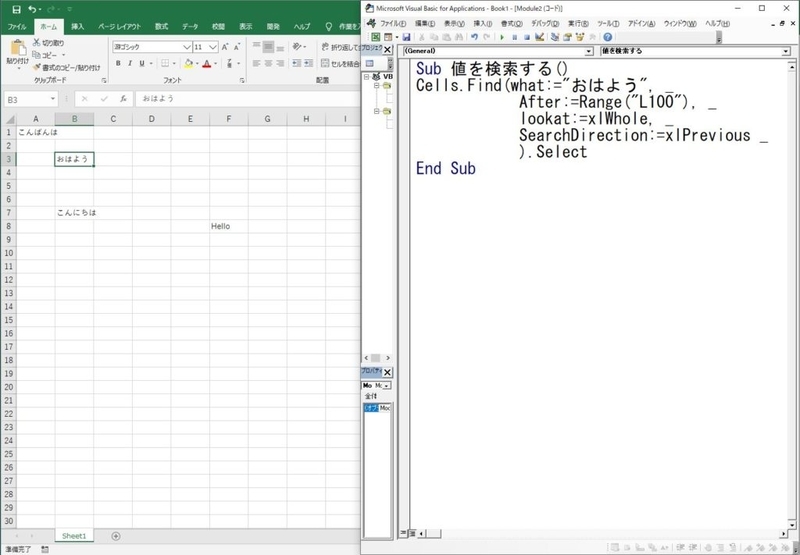The image size is (800, 555).
Task: Click the Excel Save icon in quick access toolbar
Action: 16,9
